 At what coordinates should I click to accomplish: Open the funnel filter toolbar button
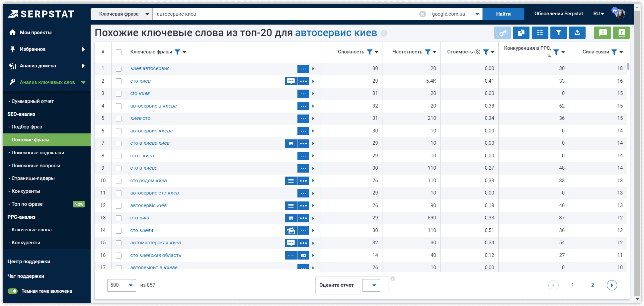click(x=559, y=33)
